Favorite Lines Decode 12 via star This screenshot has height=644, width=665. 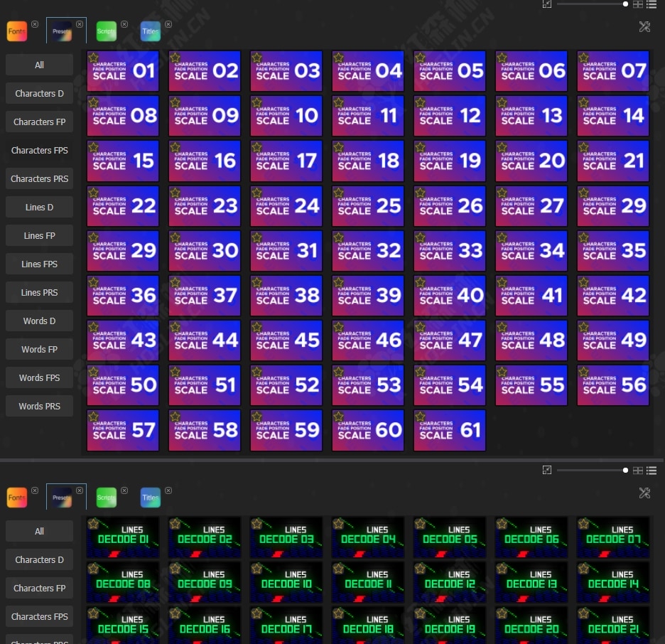421,569
